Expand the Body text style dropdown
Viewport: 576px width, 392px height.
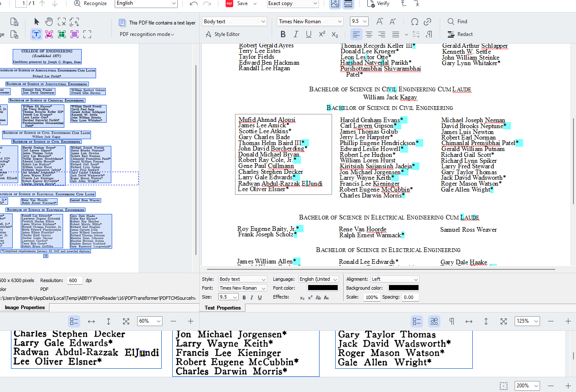click(234, 22)
